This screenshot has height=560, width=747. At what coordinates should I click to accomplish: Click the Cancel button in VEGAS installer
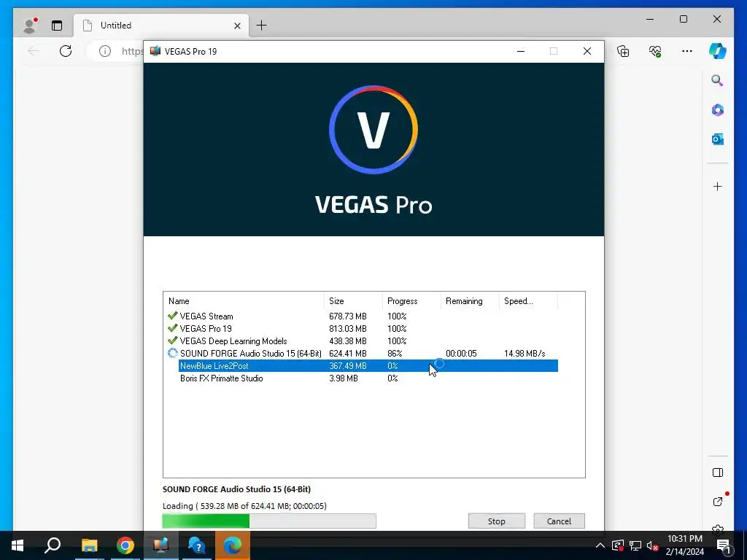click(559, 521)
